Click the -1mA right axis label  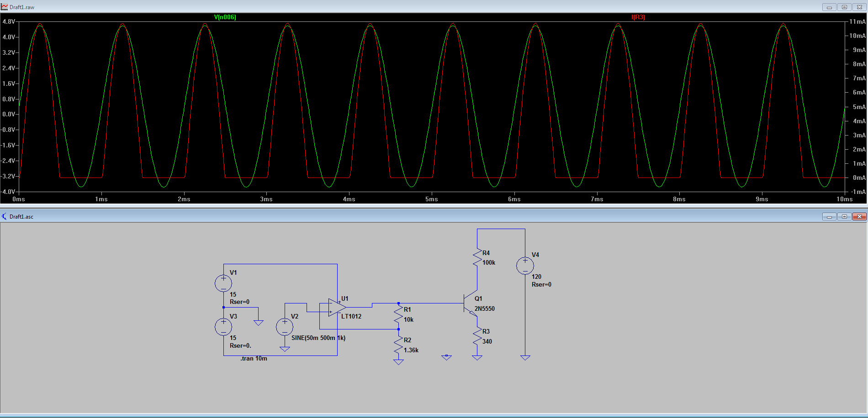(858, 192)
